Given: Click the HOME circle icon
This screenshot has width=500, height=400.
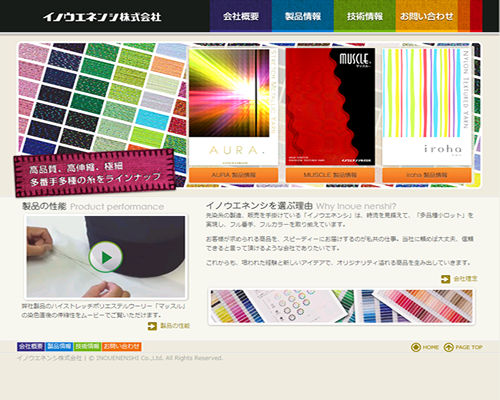Looking at the screenshot, I should point(416,347).
